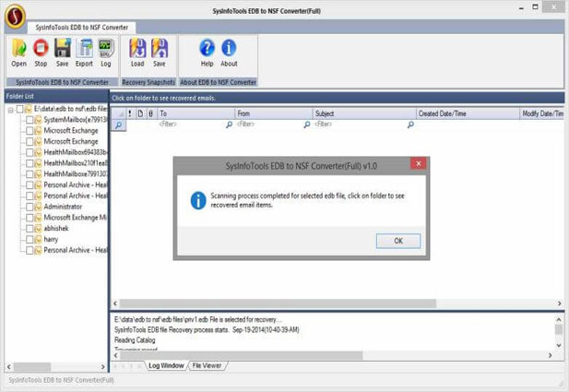Image resolution: width=569 pixels, height=392 pixels.
Task: Click the attachment paperclip column header
Action: coord(150,113)
